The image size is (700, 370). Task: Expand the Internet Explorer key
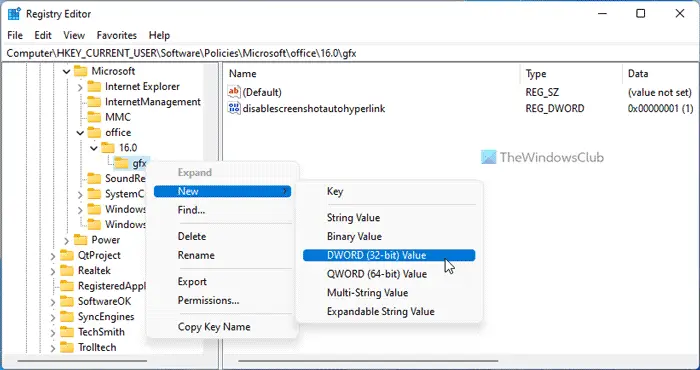tap(80, 87)
